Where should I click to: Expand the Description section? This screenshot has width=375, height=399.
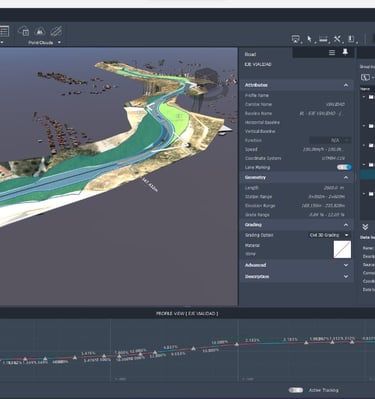click(x=346, y=277)
